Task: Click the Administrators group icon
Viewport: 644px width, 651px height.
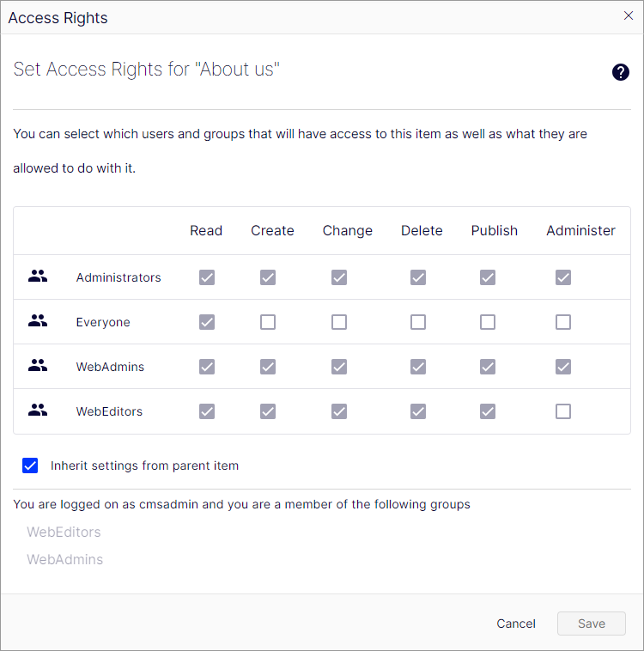Action: (38, 276)
